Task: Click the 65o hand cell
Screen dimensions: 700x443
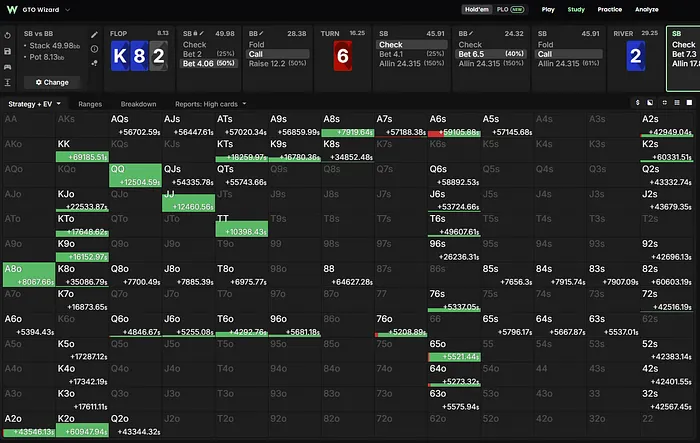Action: (x=454, y=350)
